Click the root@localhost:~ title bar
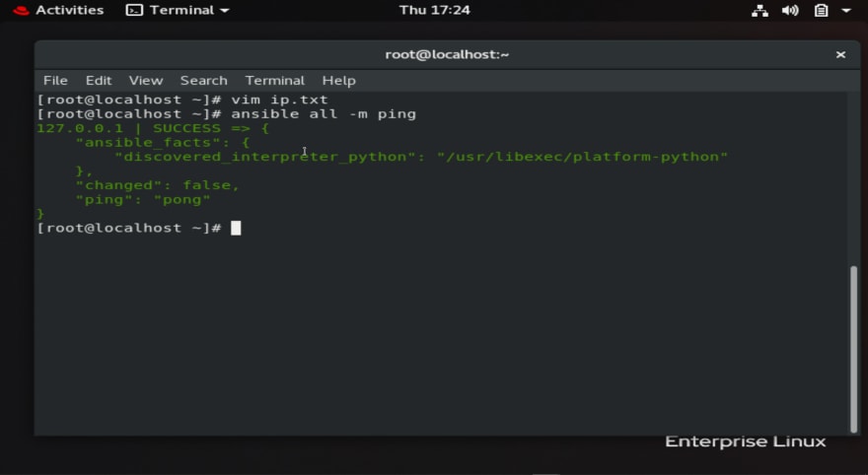The width and height of the screenshot is (868, 475). click(x=447, y=55)
